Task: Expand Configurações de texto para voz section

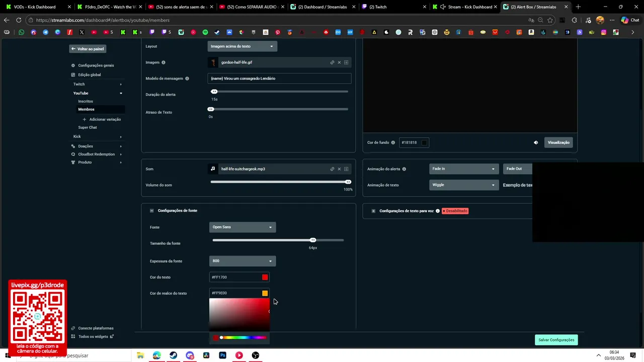Action: [373, 211]
